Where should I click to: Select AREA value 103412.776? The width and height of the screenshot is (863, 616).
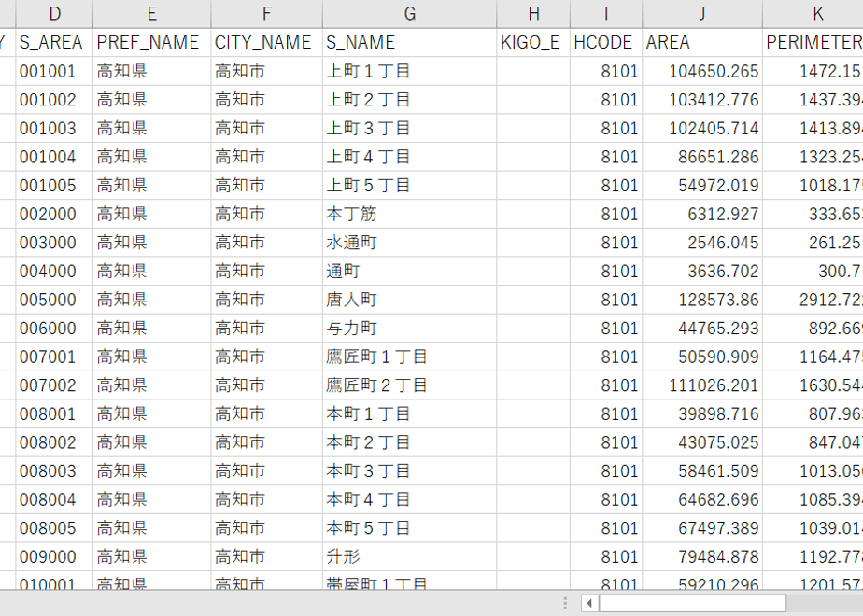tap(702, 100)
